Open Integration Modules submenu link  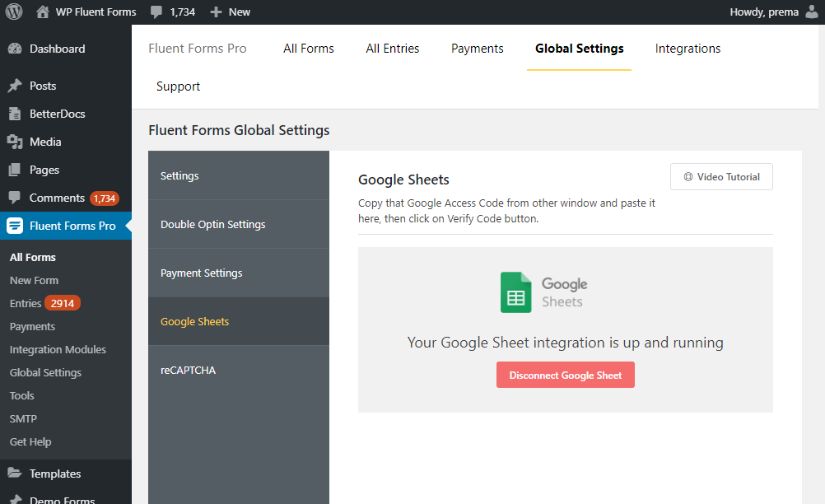[58, 349]
